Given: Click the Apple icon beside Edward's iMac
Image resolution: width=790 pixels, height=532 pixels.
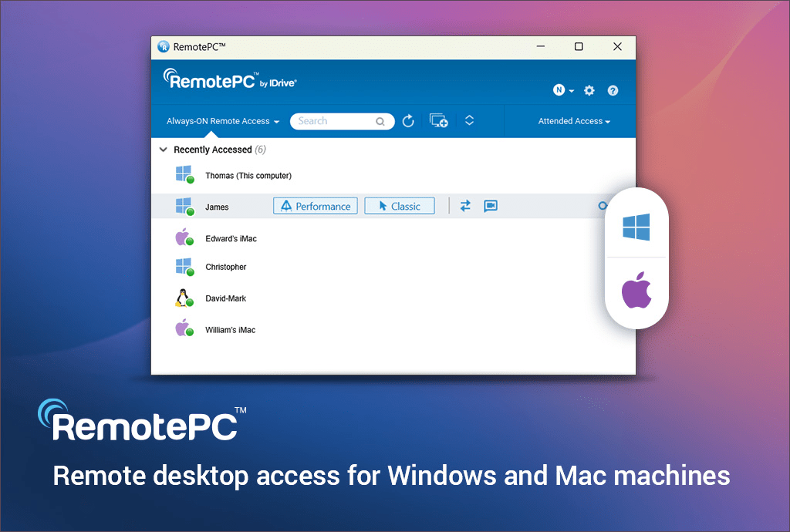Looking at the screenshot, I should point(184,237).
